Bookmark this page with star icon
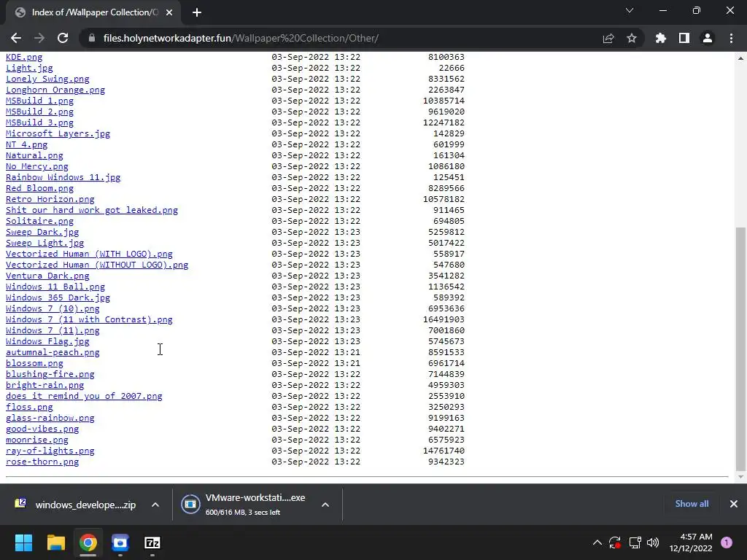Viewport: 747px width, 560px height. coord(632,38)
